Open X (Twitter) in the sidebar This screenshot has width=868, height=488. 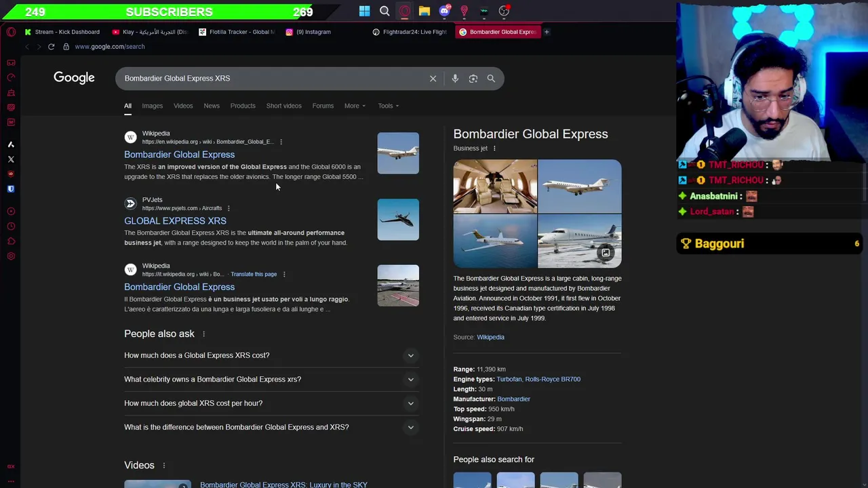click(11, 159)
